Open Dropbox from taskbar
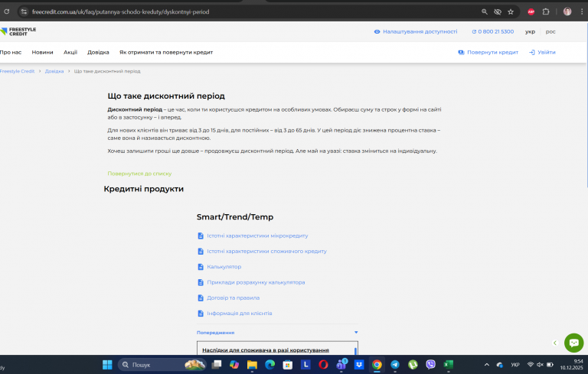This screenshot has width=588, height=374. 359,365
